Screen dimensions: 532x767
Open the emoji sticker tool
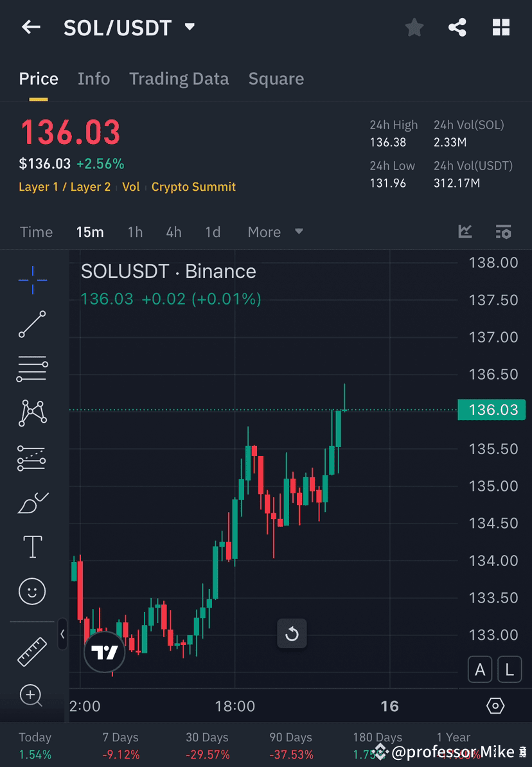click(32, 591)
